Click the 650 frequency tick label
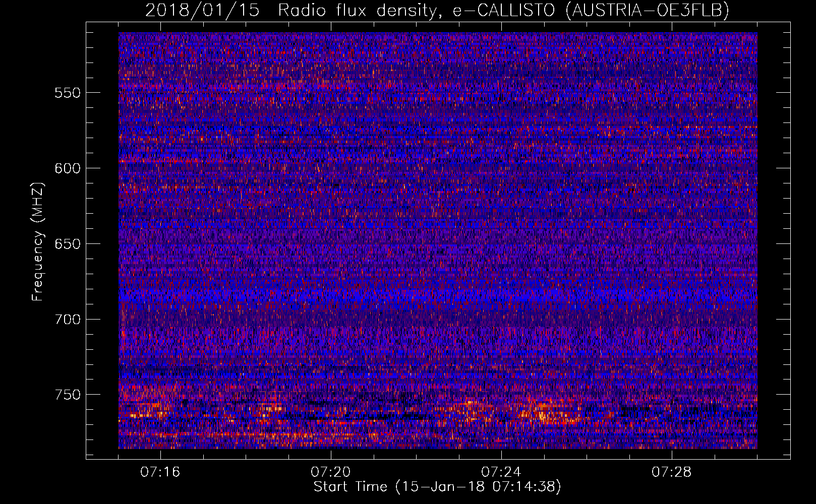The height and width of the screenshot is (504, 816). click(x=67, y=244)
